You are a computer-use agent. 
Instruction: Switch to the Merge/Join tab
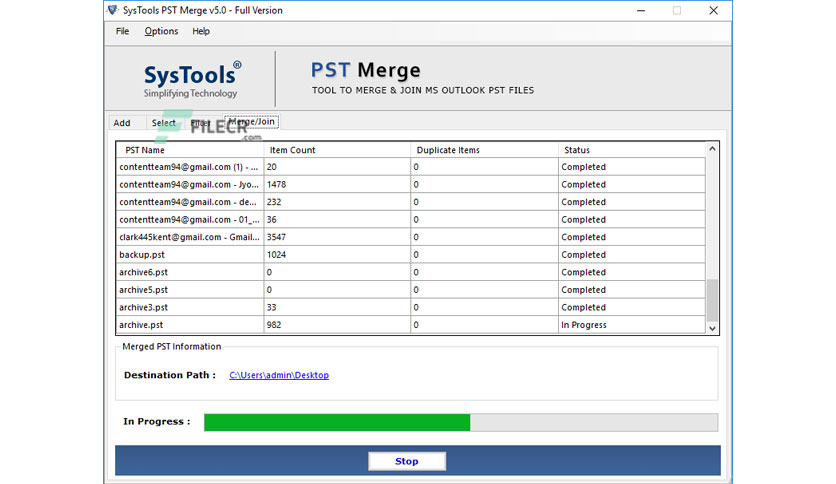[x=251, y=122]
